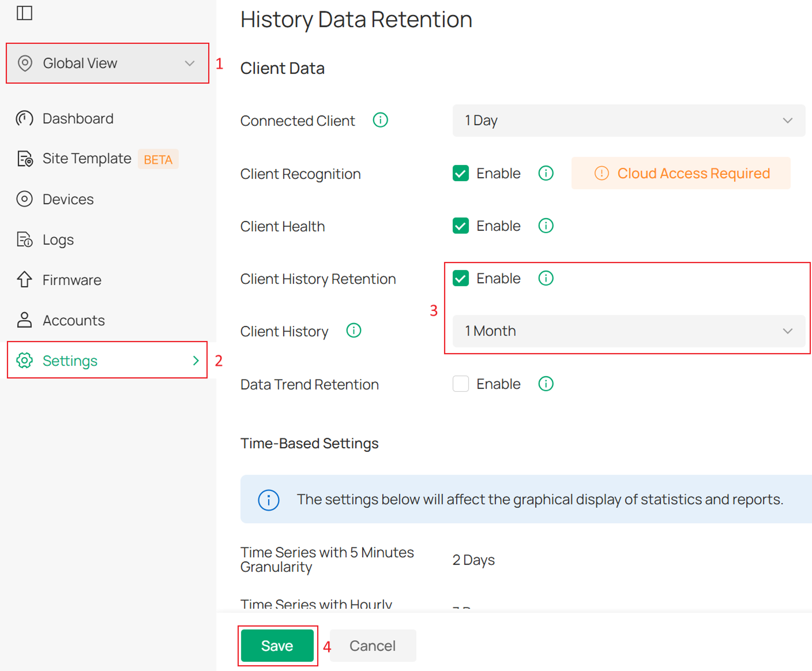Viewport: 812px width, 671px height.
Task: Click the 'History Data Retention' title
Action: [356, 19]
